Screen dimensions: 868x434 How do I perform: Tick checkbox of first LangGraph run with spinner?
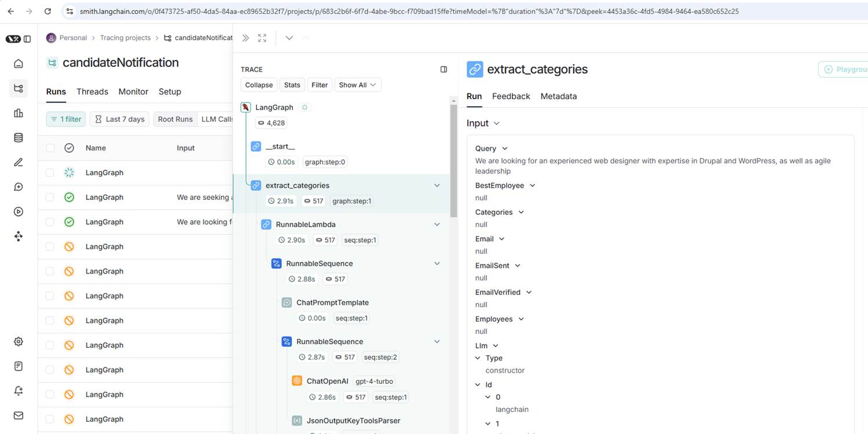tap(50, 173)
